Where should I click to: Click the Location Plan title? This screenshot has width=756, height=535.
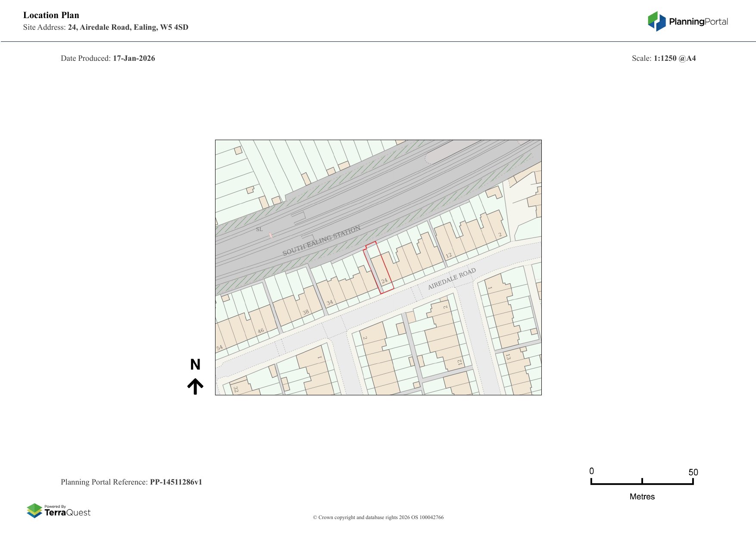(x=51, y=15)
